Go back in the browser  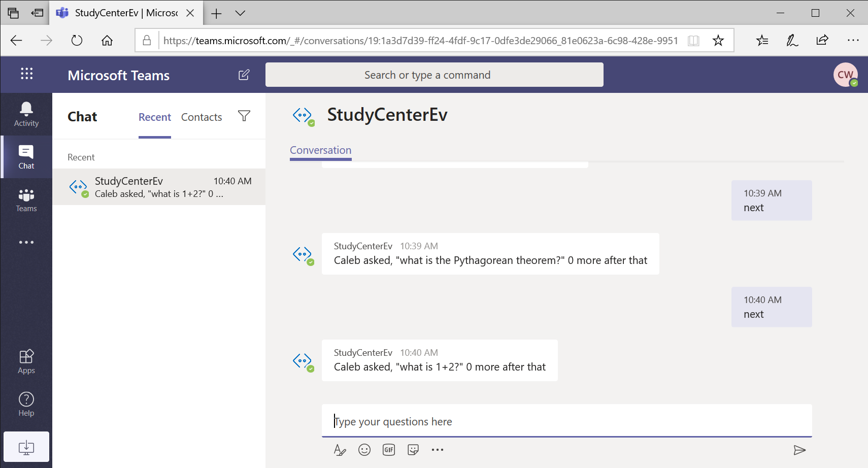[x=16, y=41]
